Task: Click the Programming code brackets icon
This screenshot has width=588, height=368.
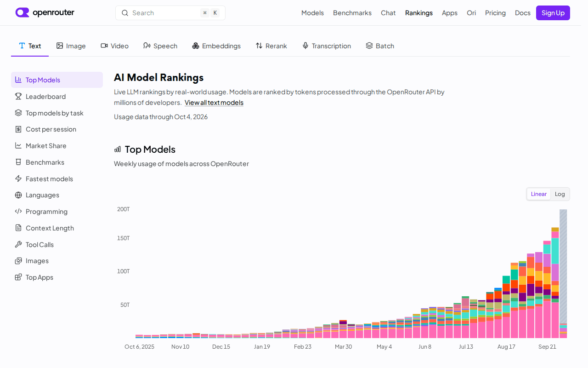Action: 18,212
